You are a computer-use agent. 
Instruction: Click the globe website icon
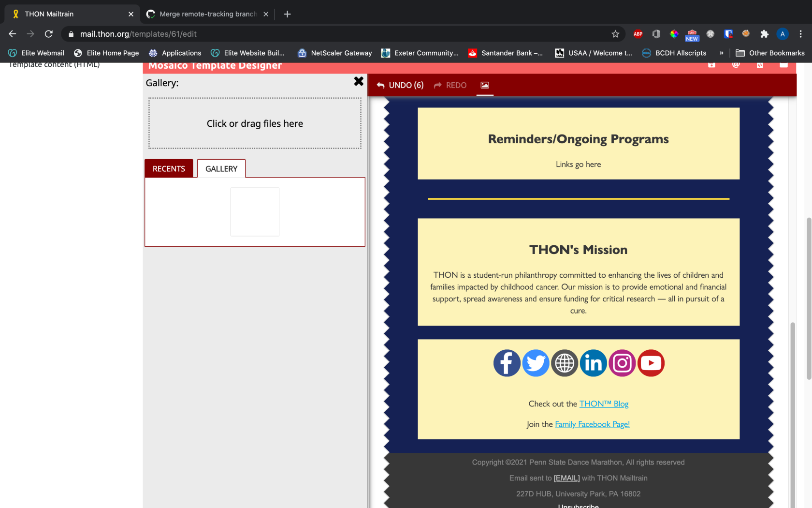(x=565, y=363)
